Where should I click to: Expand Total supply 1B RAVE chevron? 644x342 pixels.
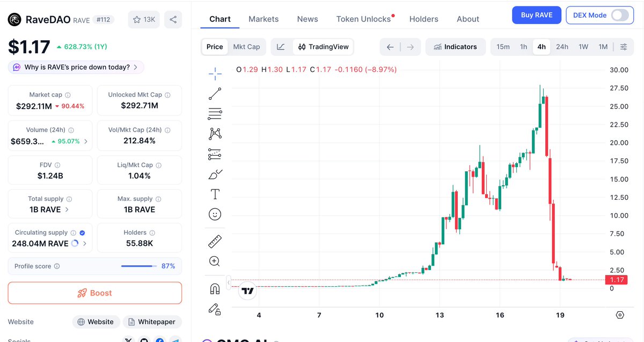67,209
